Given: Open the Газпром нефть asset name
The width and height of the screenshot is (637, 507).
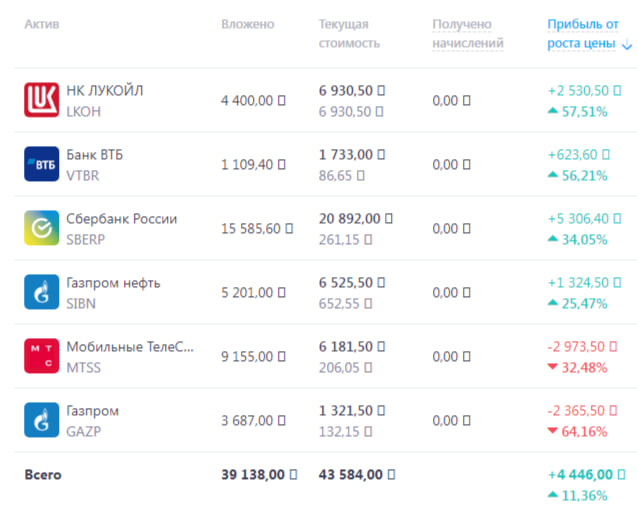Looking at the screenshot, I should point(113,283).
